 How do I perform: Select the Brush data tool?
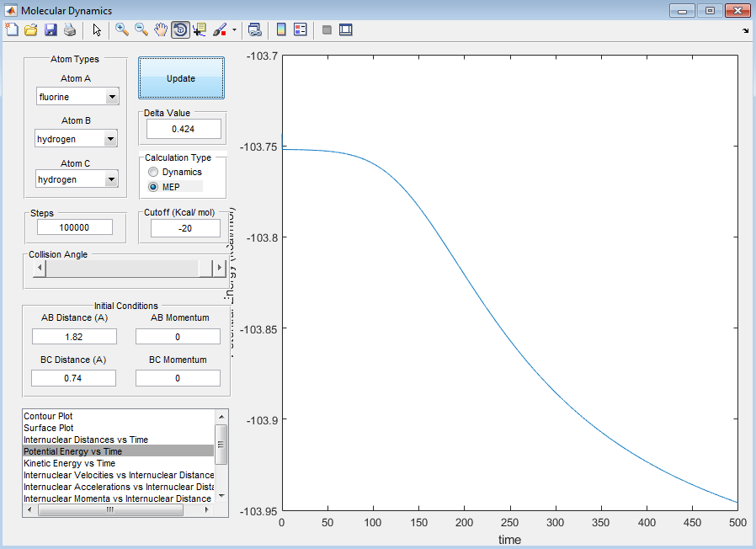(x=220, y=30)
